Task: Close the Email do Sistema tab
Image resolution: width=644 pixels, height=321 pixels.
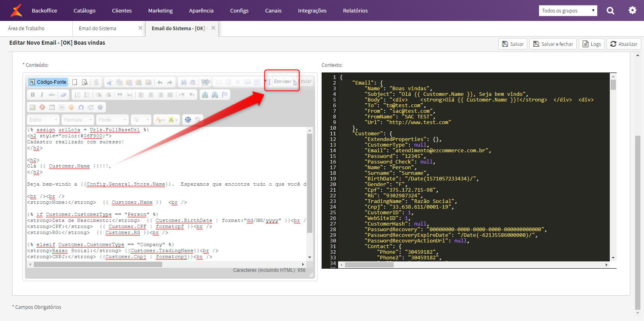Action: [x=140, y=28]
